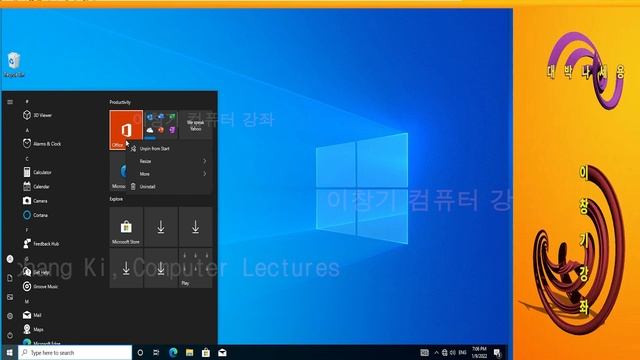The image size is (640, 360).
Task: Click the Type here to search box
Action: (75, 353)
